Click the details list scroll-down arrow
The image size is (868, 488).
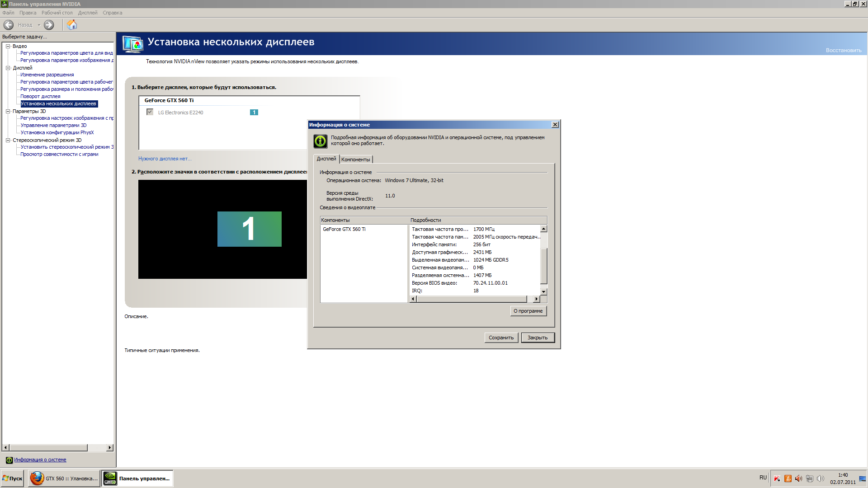pos(543,292)
